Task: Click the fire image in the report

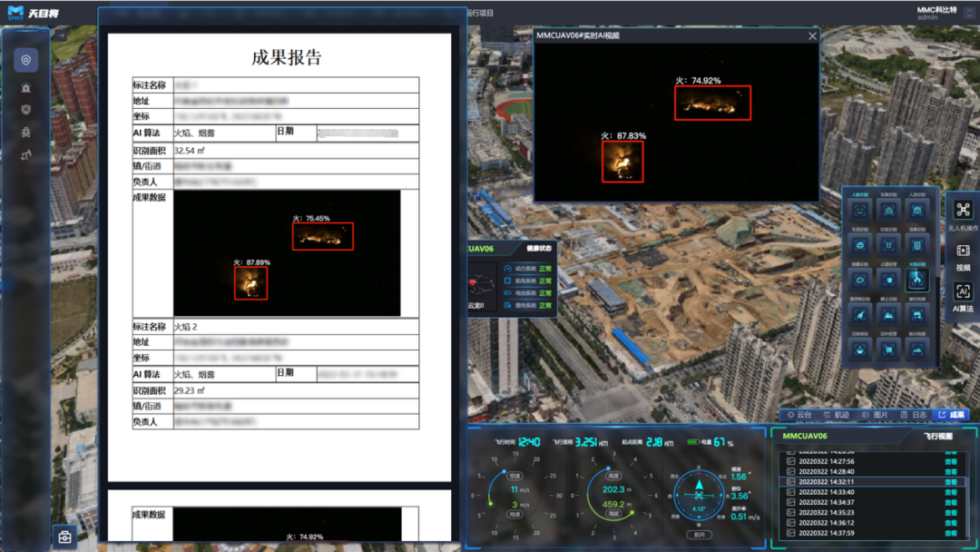Action: 287,252
